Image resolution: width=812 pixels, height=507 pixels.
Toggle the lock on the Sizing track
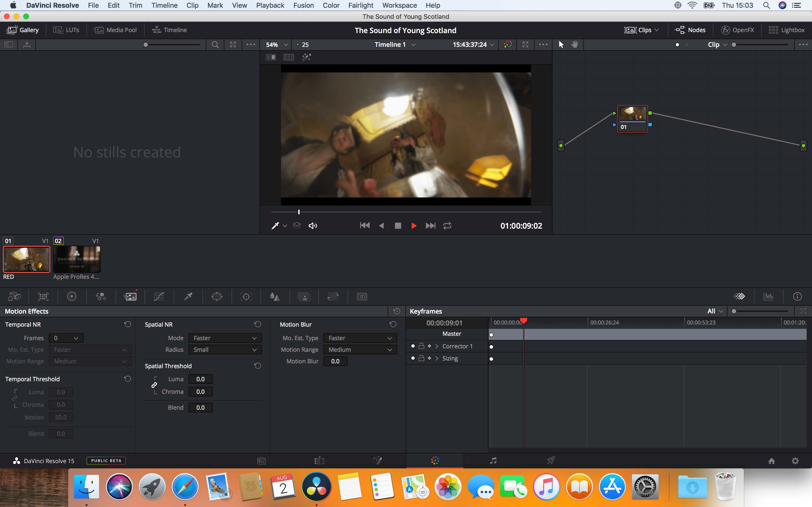click(421, 358)
